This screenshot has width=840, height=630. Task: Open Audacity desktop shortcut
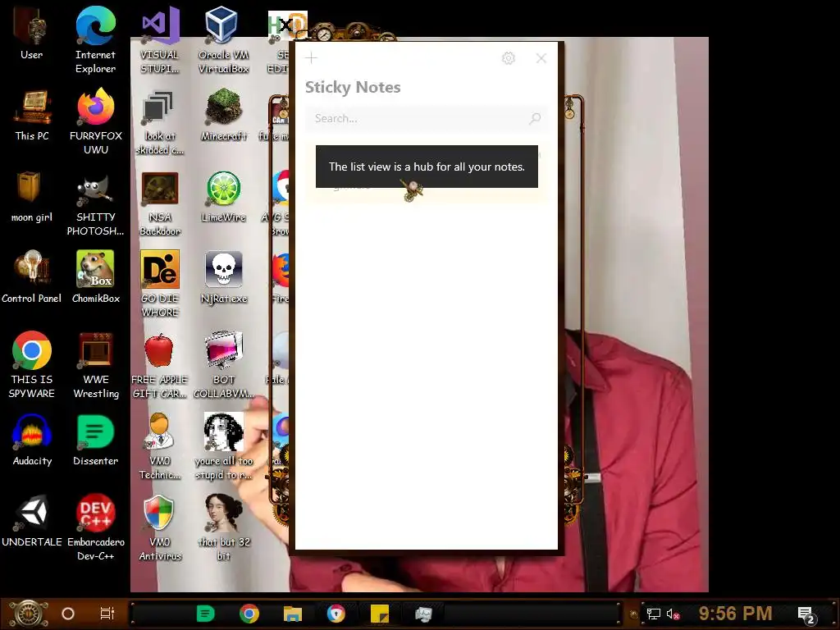pos(32,440)
